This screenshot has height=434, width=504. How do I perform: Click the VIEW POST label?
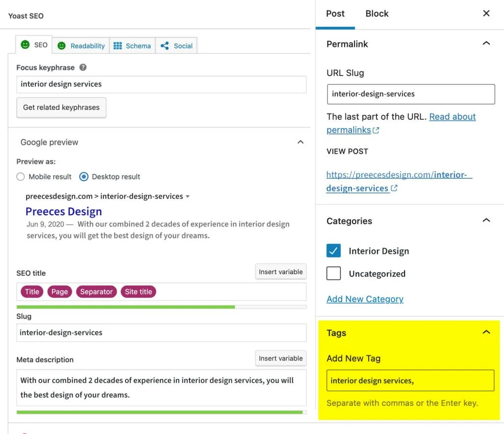point(347,151)
